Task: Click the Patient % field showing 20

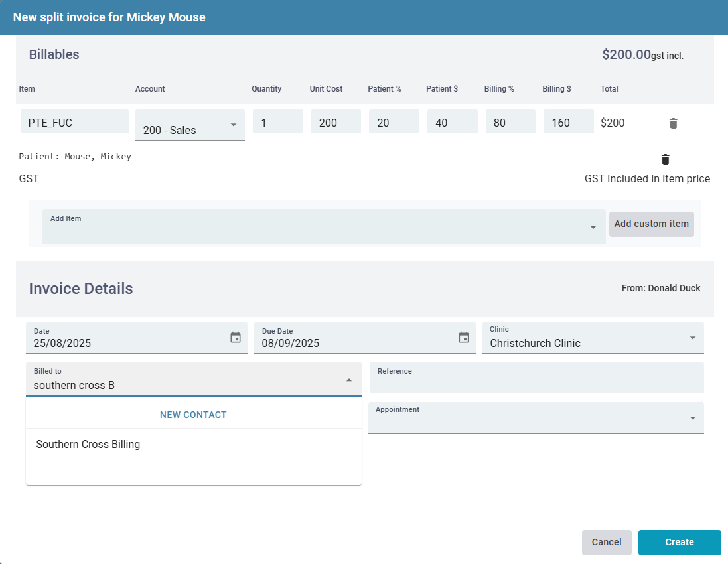Action: pyautogui.click(x=394, y=122)
